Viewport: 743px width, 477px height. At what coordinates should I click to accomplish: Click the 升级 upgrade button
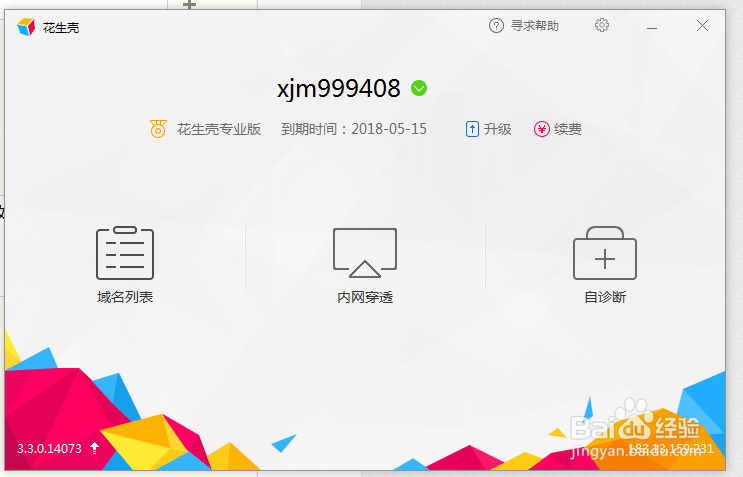click(x=498, y=129)
